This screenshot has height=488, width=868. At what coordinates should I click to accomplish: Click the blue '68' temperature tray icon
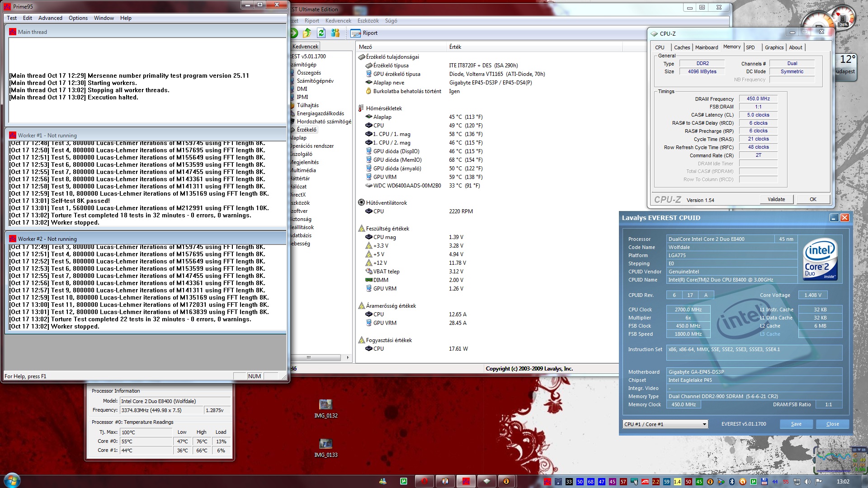pyautogui.click(x=591, y=482)
